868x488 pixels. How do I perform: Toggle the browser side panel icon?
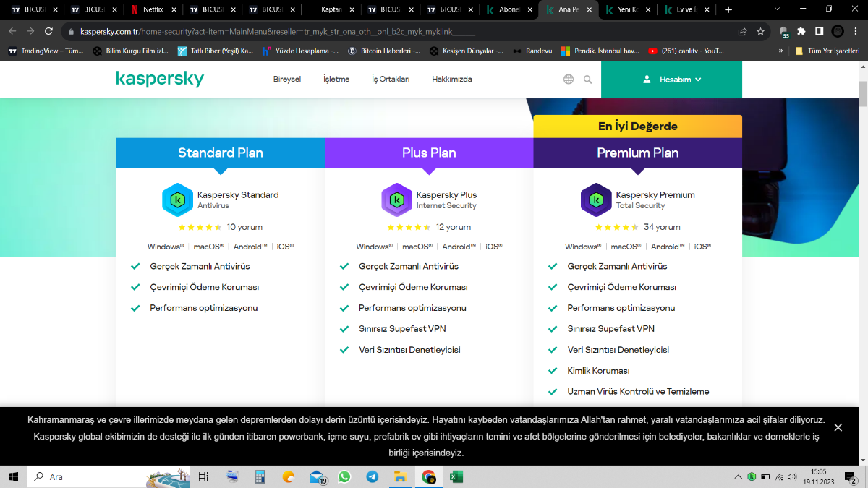820,32
